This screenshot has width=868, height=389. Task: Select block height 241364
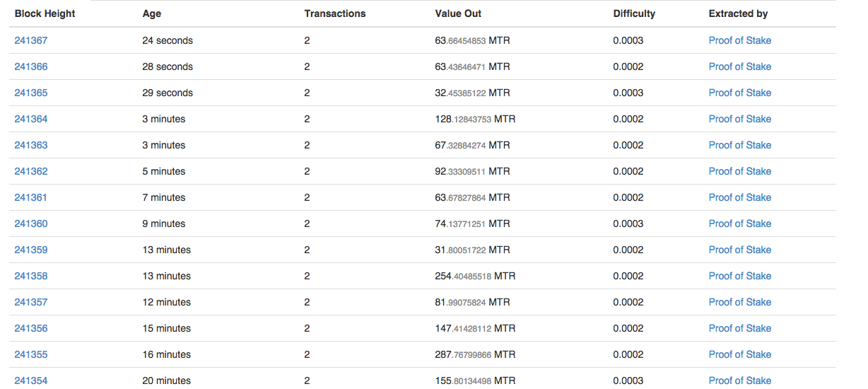tap(31, 119)
